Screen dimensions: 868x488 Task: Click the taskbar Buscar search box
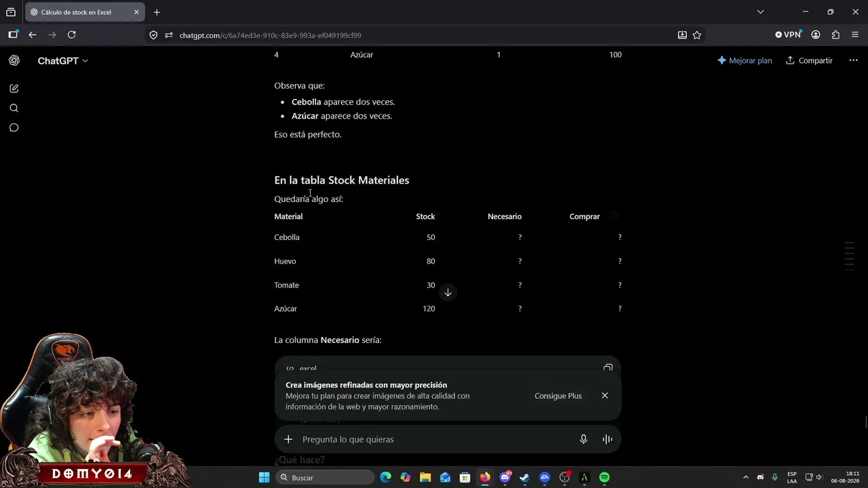pyautogui.click(x=325, y=478)
